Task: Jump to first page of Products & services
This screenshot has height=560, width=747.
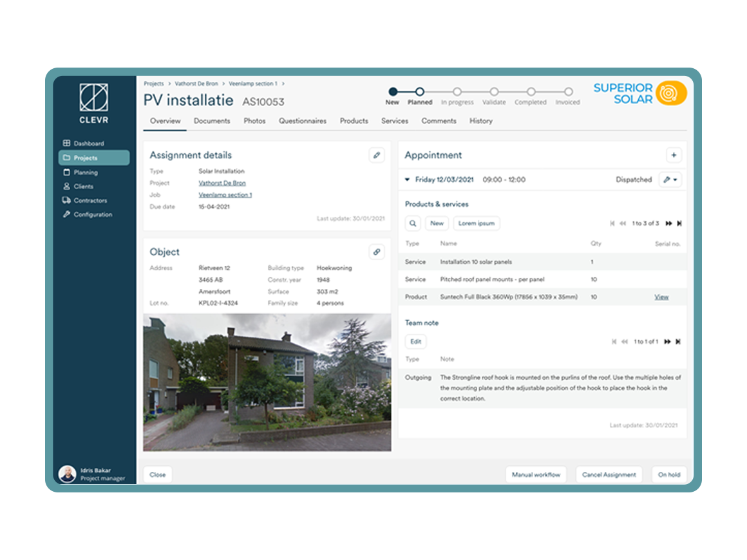Action: click(612, 223)
